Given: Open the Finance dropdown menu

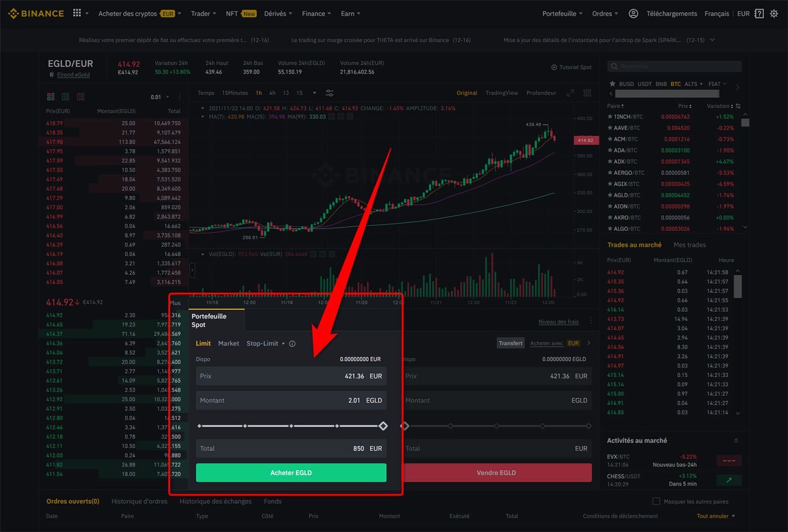Looking at the screenshot, I should (x=316, y=14).
